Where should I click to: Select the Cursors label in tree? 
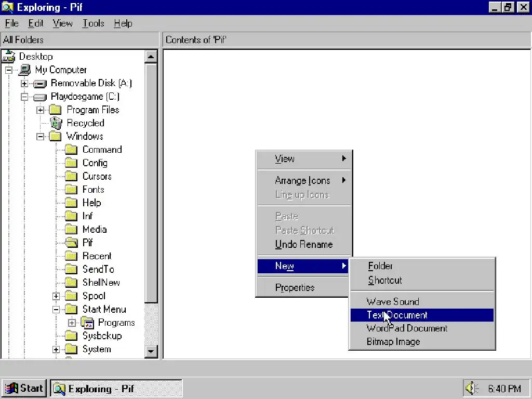click(x=97, y=177)
